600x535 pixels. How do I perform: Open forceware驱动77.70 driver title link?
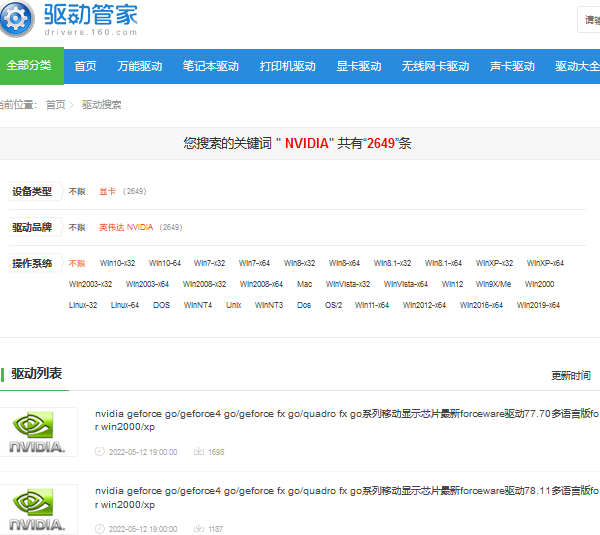tap(346, 420)
